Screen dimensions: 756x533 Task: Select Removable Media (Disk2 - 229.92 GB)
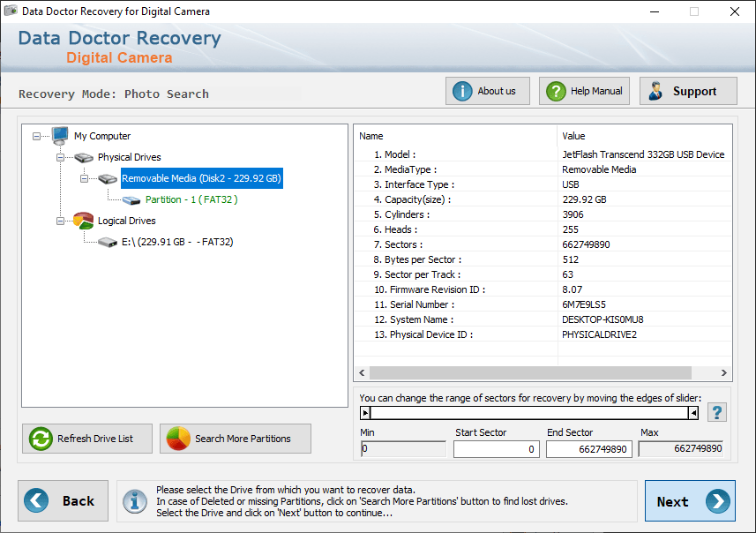point(201,178)
